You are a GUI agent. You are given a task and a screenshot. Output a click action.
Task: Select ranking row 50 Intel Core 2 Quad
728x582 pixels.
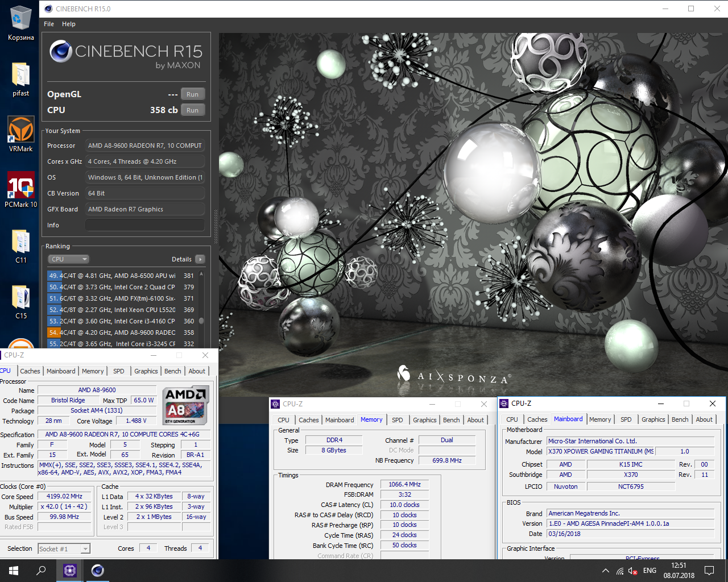click(x=122, y=287)
